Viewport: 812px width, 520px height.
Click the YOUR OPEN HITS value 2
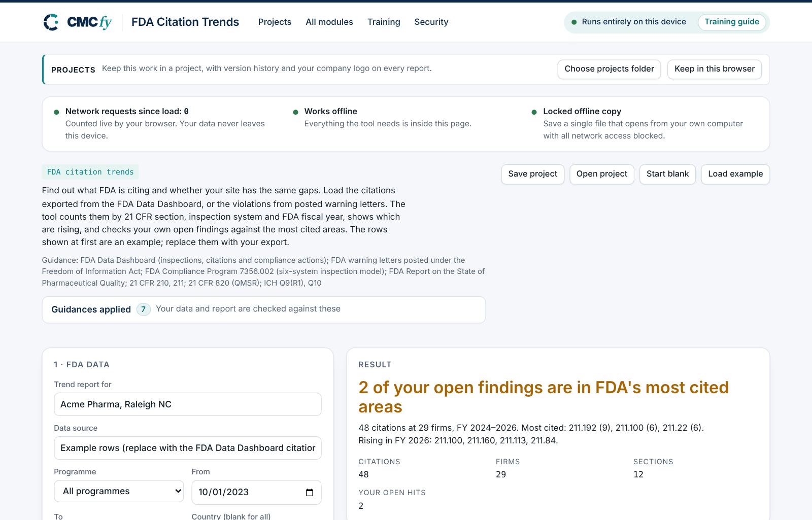pos(361,506)
